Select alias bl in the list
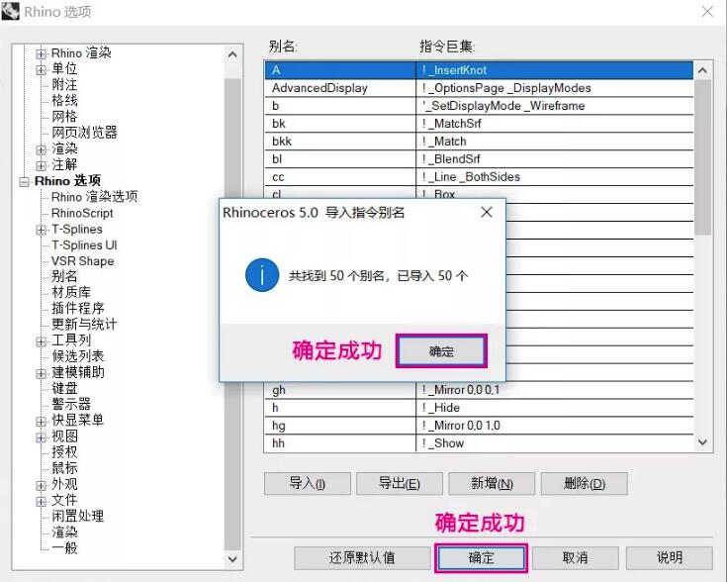Screen dimensions: 728x582 click(x=479, y=158)
